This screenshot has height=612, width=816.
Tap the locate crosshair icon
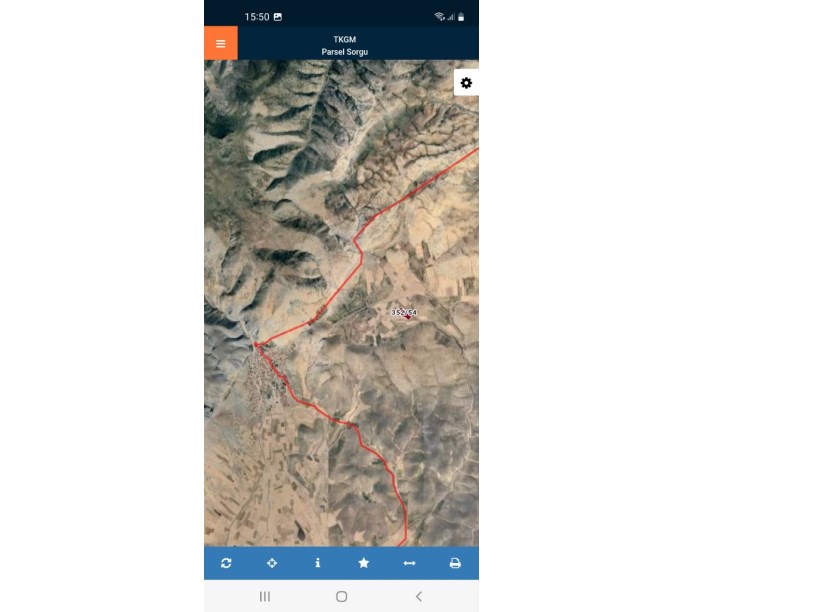pos(272,563)
